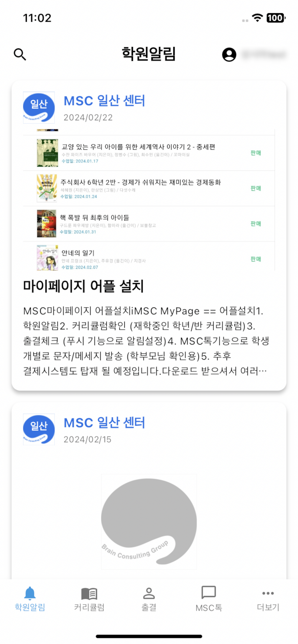Tap 판매 next to 안네의 일기
This screenshot has width=298, height=644.
(256, 259)
